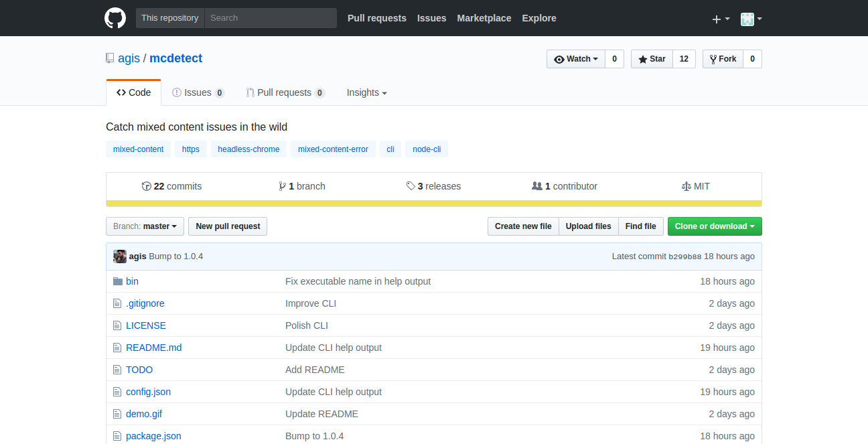Select the mixed-content topic tag

[x=139, y=149]
